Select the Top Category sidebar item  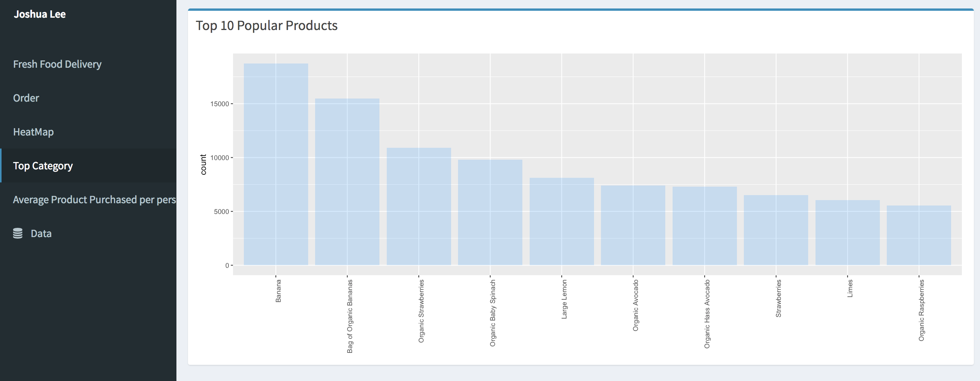click(43, 165)
